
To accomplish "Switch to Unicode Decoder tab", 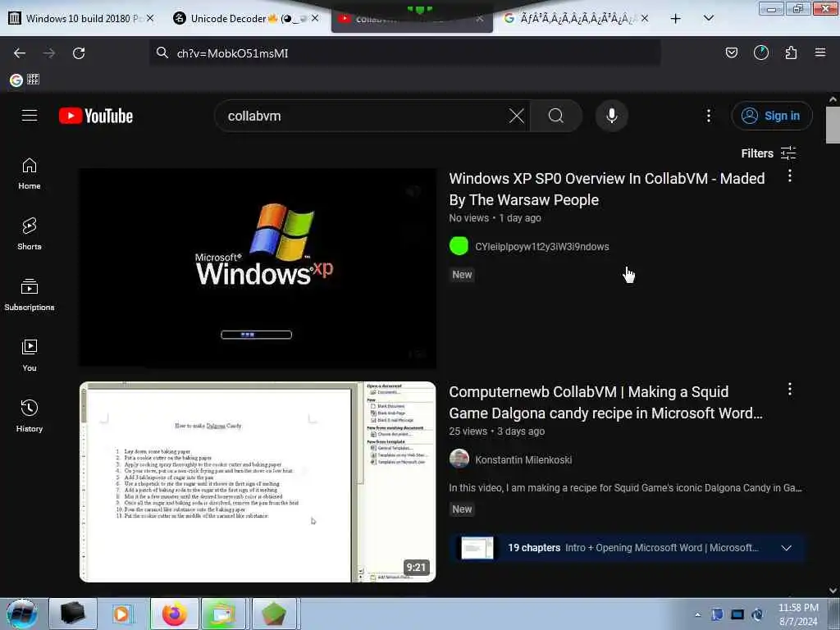I will [243, 18].
